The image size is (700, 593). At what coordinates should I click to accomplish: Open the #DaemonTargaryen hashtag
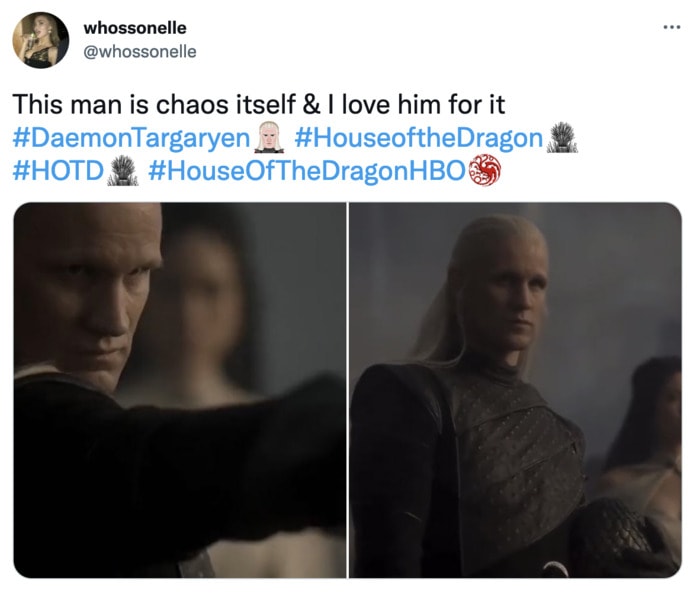click(x=131, y=138)
